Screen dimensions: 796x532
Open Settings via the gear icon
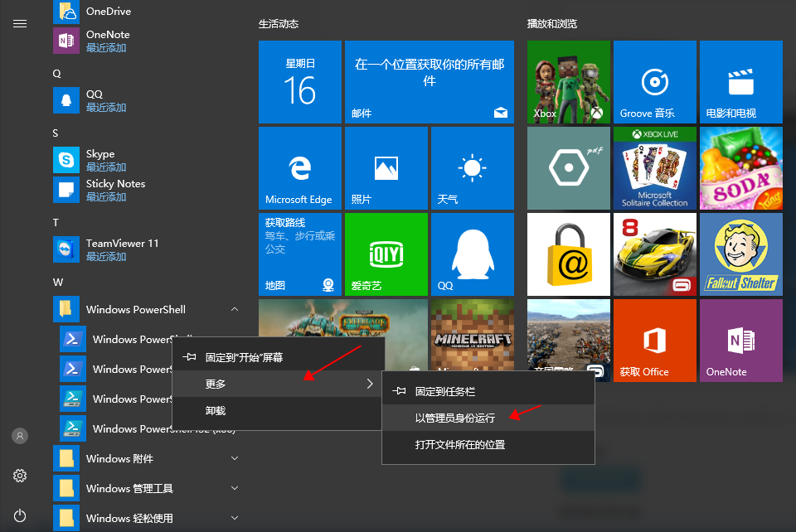coord(20,476)
